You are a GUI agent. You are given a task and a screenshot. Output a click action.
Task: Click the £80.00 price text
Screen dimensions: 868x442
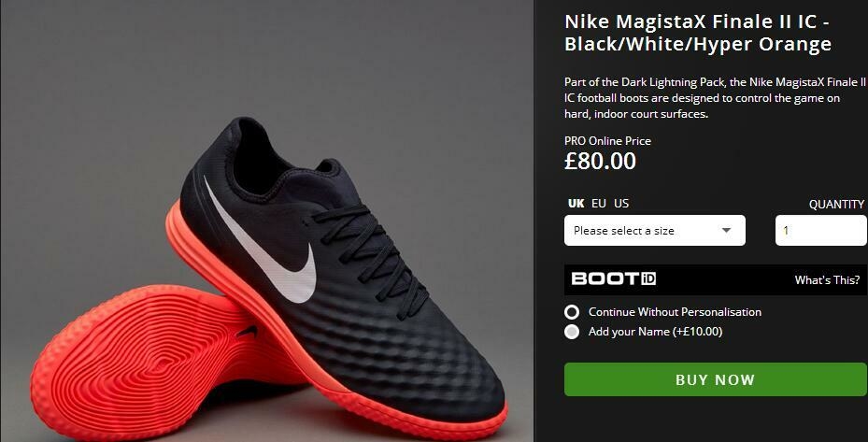pyautogui.click(x=600, y=161)
